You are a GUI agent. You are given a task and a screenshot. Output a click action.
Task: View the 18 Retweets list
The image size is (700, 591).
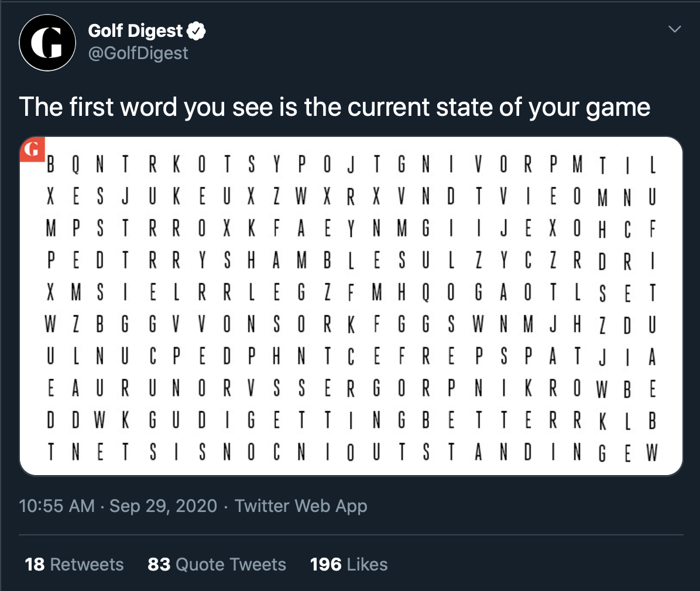pos(74,564)
